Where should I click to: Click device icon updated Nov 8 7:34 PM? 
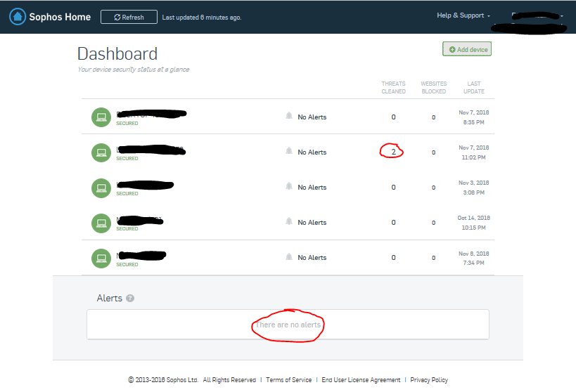point(101,258)
